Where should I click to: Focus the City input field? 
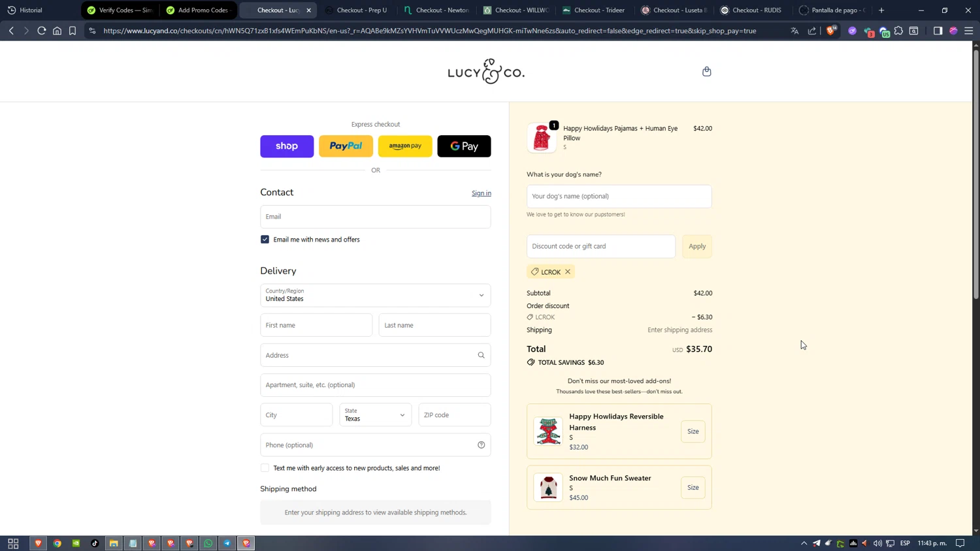pyautogui.click(x=297, y=415)
